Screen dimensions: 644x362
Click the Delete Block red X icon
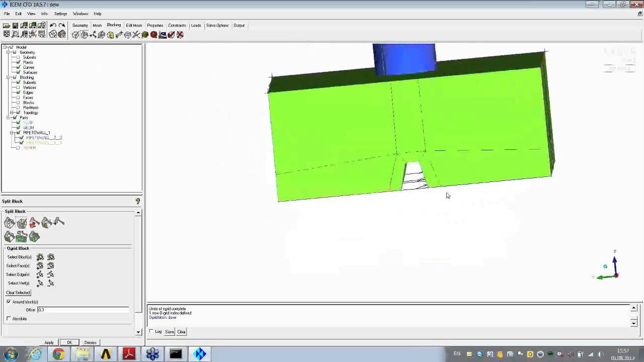[x=180, y=35]
